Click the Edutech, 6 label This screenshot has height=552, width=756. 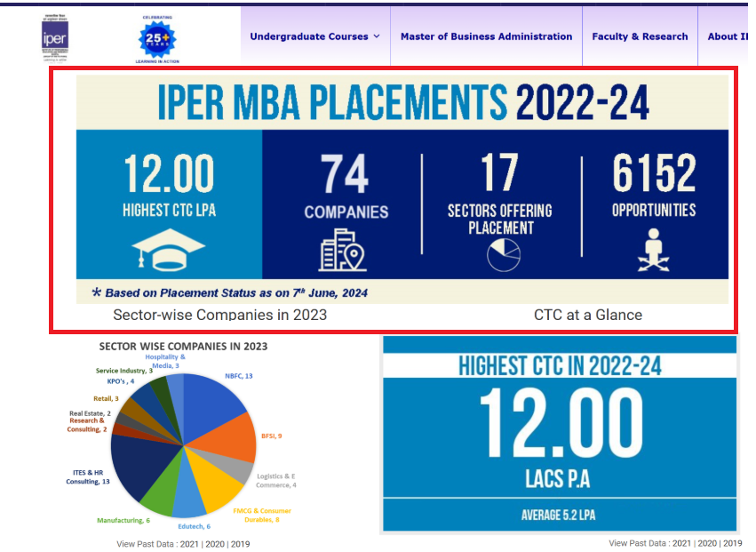coord(194,526)
